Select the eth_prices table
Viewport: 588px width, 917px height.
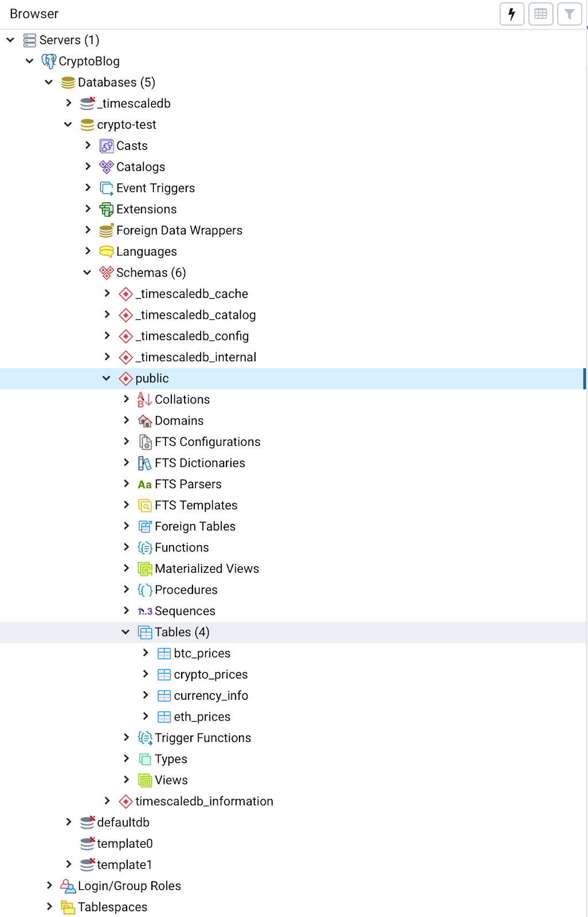coord(202,717)
